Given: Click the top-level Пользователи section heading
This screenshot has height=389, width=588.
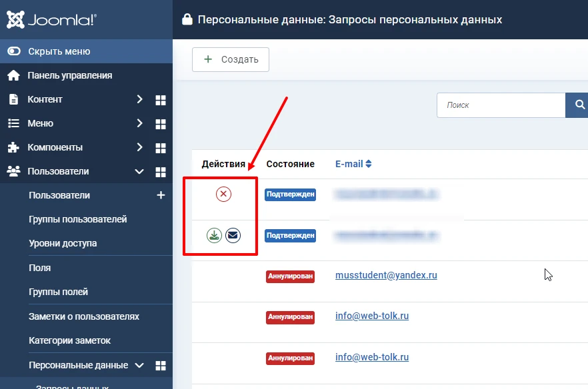Looking at the screenshot, I should click(58, 171).
